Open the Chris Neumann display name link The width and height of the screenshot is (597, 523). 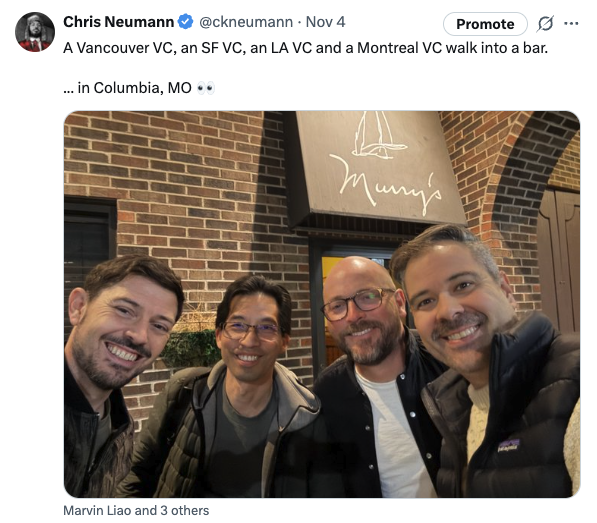[118, 22]
